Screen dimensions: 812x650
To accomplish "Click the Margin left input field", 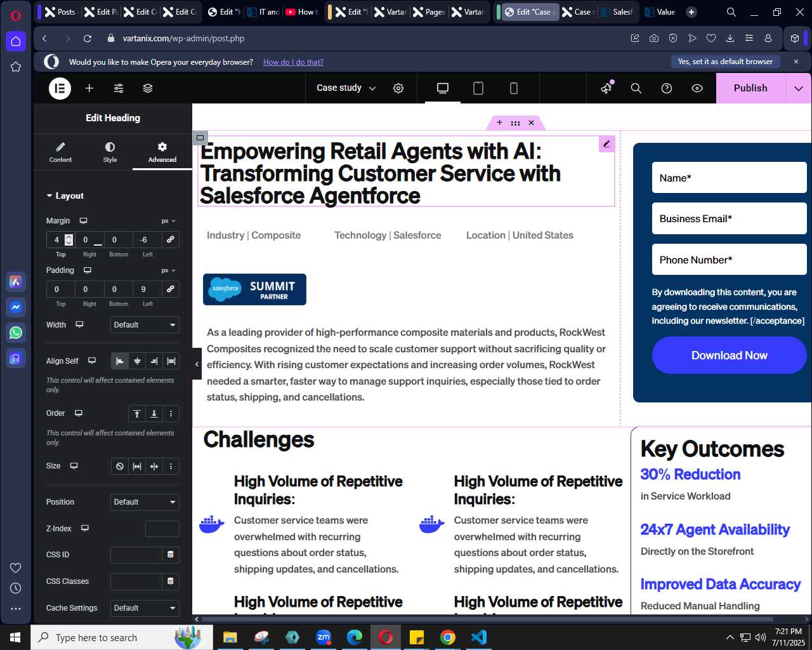I will tap(147, 239).
